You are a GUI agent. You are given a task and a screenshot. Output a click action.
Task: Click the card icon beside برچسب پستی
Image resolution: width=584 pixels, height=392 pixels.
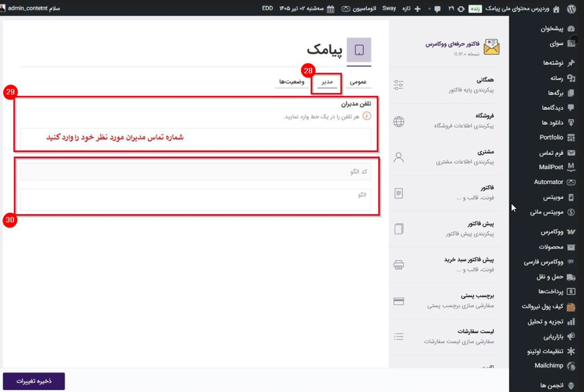pos(399,301)
